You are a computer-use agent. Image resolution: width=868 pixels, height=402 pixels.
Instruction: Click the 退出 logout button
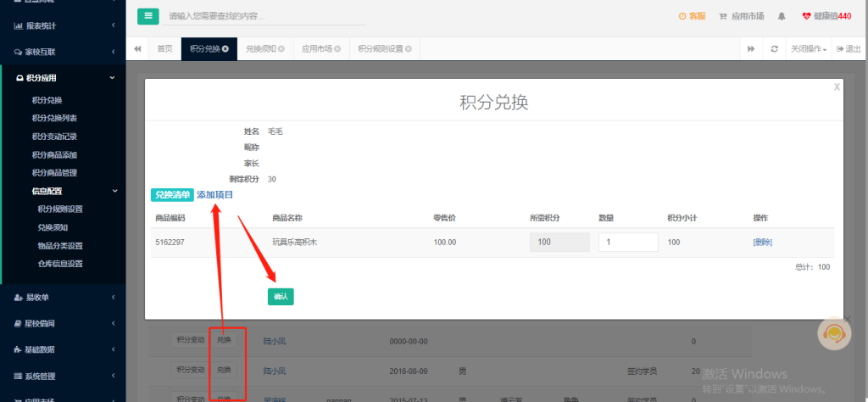(849, 48)
